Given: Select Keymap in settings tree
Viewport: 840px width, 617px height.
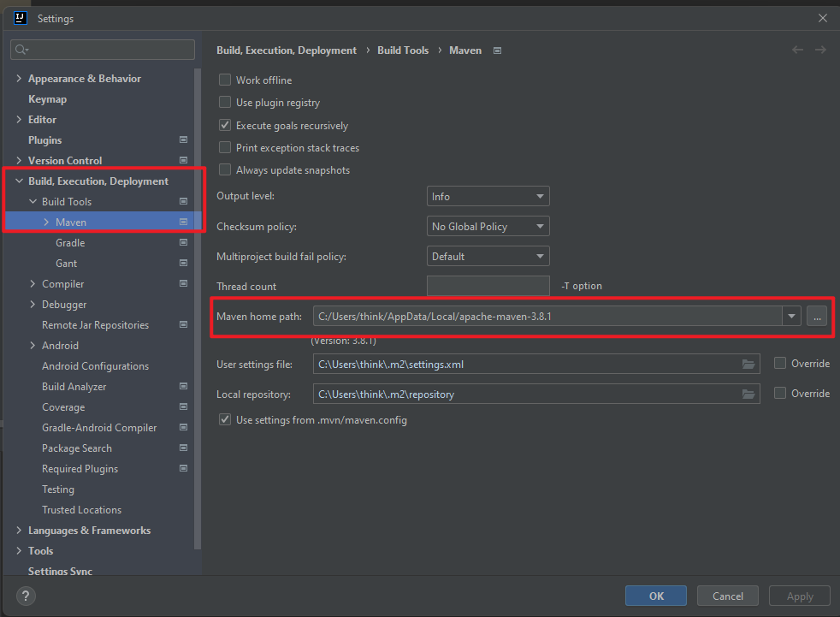Looking at the screenshot, I should 48,99.
